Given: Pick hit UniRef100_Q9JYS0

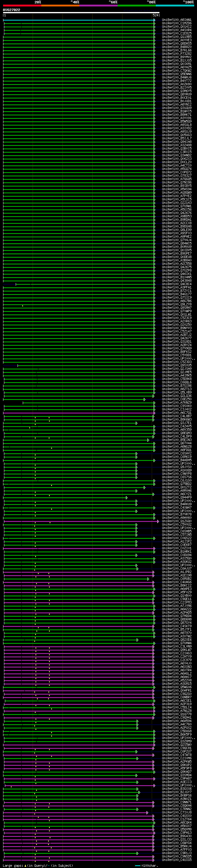Looking at the screenshot, I should (177, 467).
